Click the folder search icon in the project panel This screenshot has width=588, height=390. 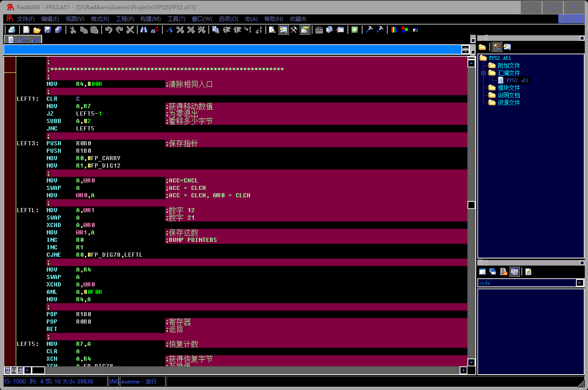point(507,47)
